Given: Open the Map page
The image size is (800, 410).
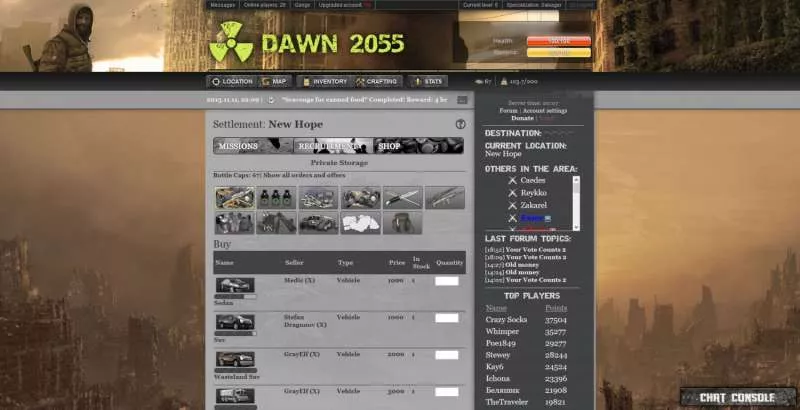Looking at the screenshot, I should tap(274, 82).
